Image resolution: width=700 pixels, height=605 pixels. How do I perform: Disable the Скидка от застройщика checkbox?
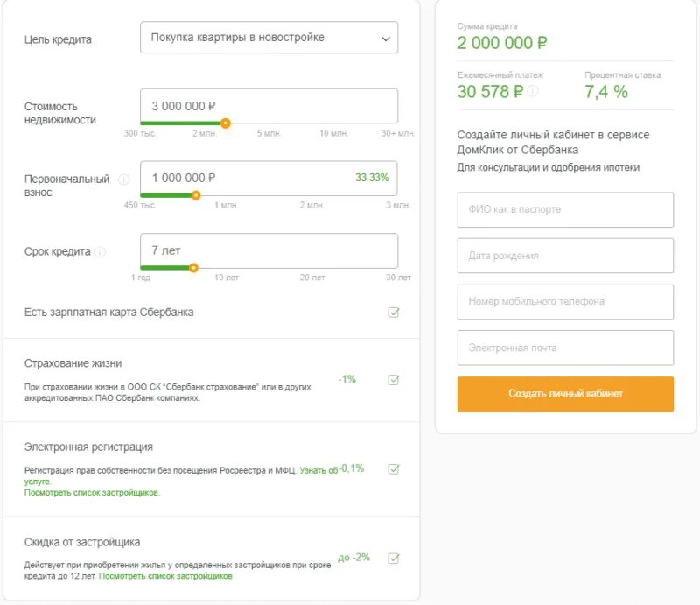point(394,558)
